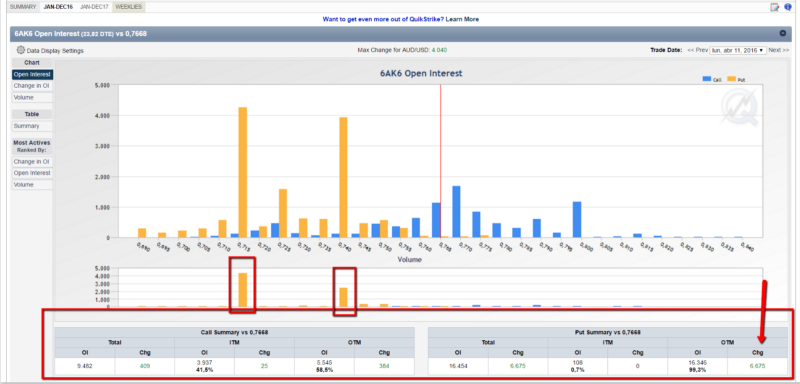800x384 pixels.
Task: Select Change in OI chart option
Action: [x=32, y=86]
